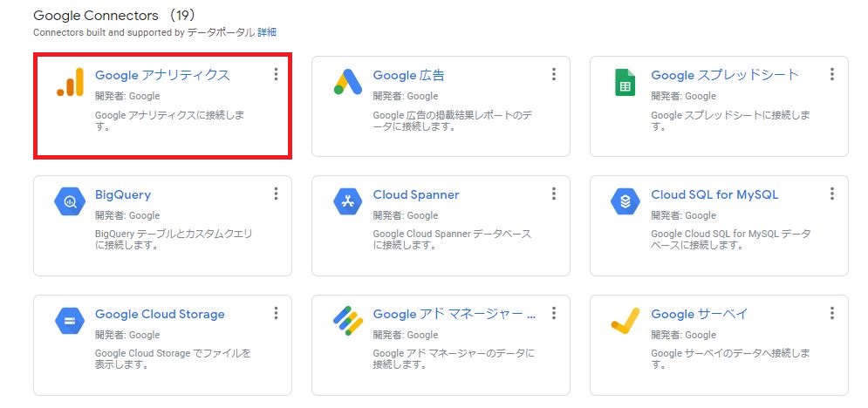868x408 pixels.
Task: Open the three-dot menu on Cloud Spanner card
Action: coord(554,194)
